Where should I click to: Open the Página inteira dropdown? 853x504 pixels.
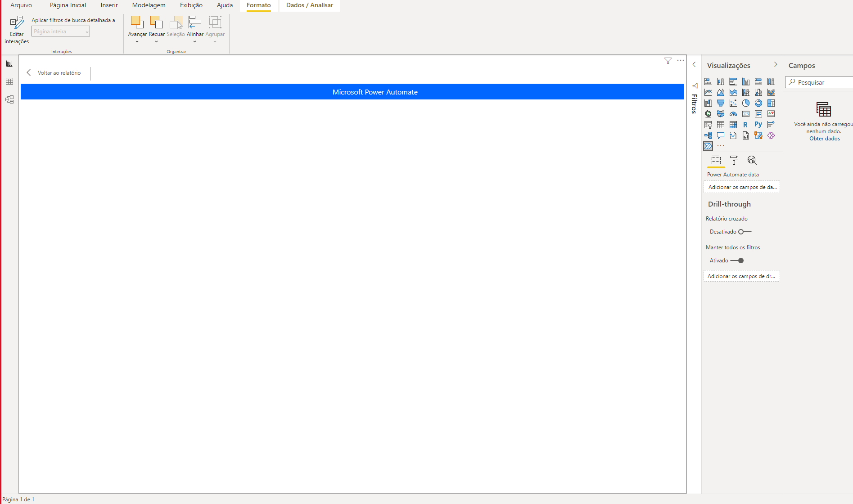pos(61,31)
